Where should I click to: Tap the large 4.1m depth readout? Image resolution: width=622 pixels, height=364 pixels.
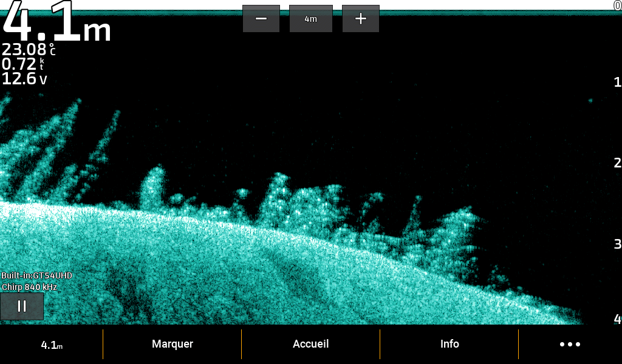coord(57,24)
